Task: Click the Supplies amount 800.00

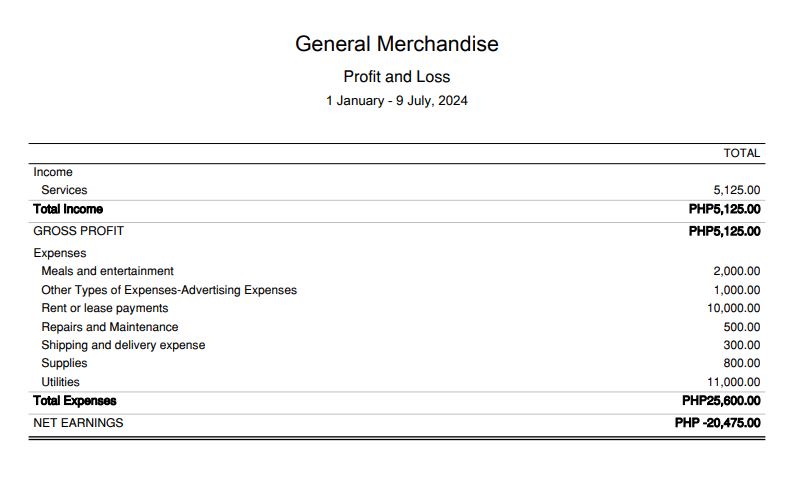Action: click(x=741, y=363)
